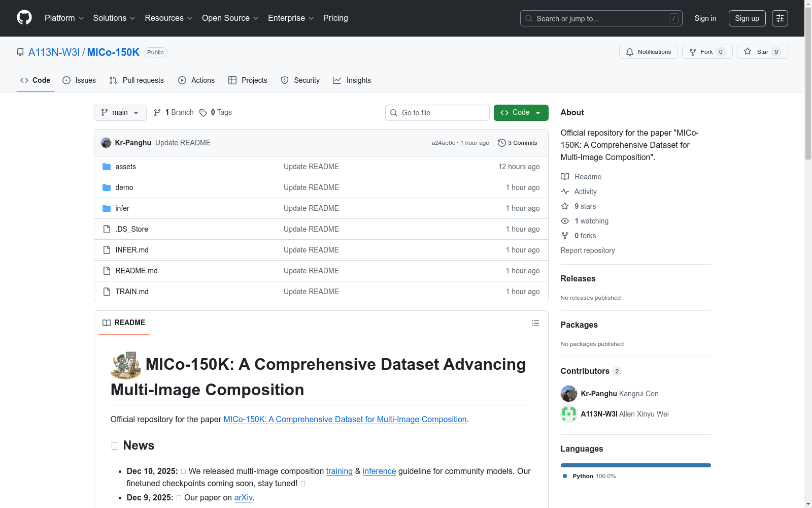
Task: Click the search magnifier icon in header
Action: [529, 18]
